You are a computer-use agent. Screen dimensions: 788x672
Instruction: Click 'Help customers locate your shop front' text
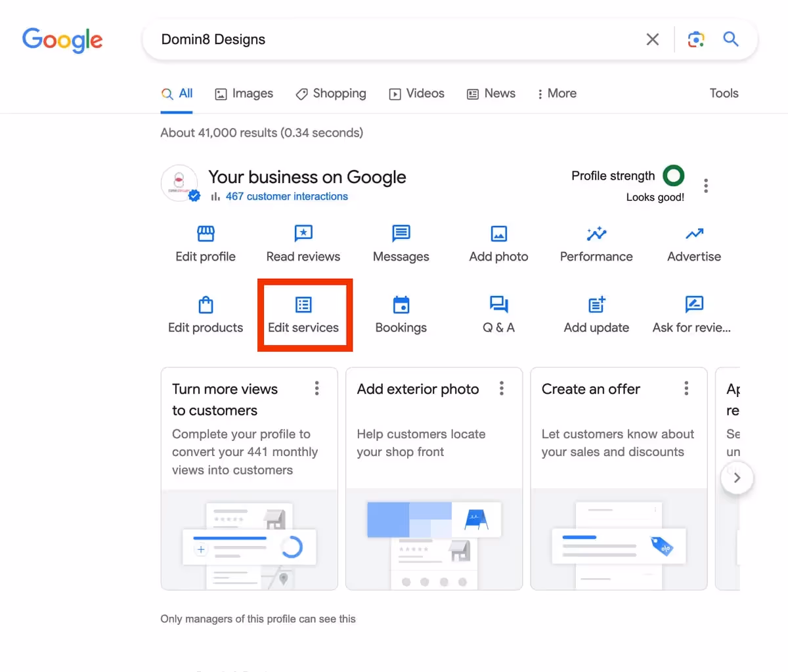click(422, 443)
